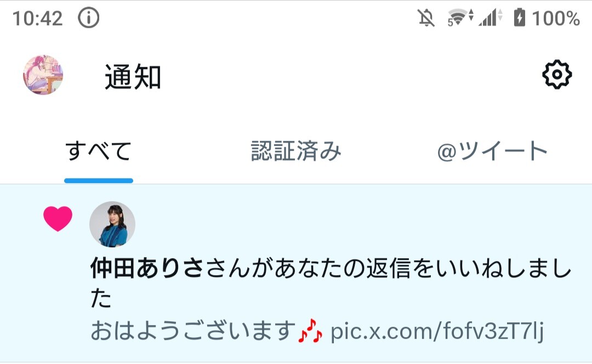Screen dimensions: 592x364
Task: Switch to the 認証済み tab
Action: click(x=296, y=151)
